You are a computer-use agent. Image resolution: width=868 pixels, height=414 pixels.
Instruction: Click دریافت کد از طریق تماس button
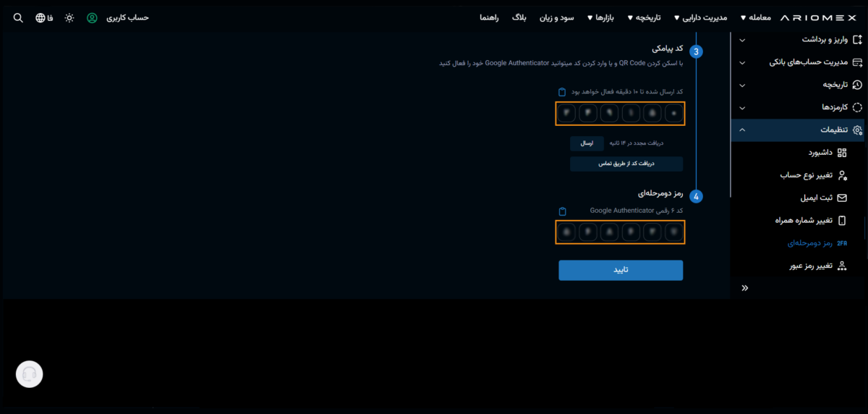pyautogui.click(x=626, y=164)
